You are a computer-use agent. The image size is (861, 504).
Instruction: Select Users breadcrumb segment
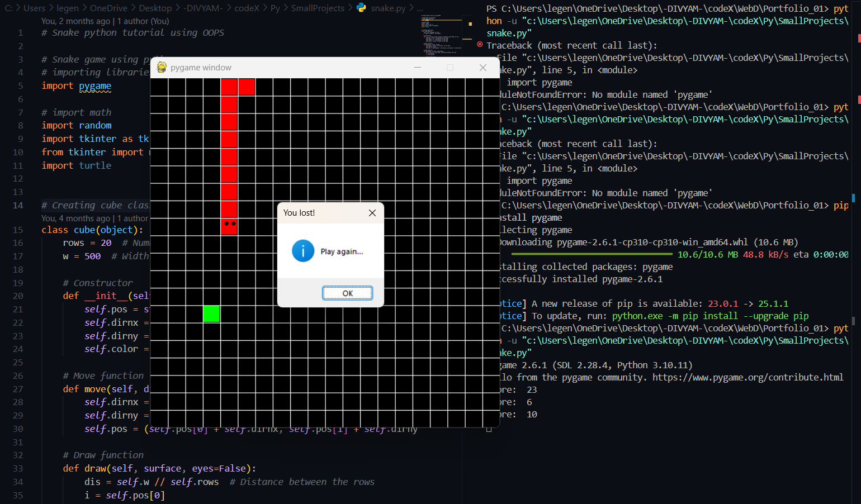(x=34, y=8)
